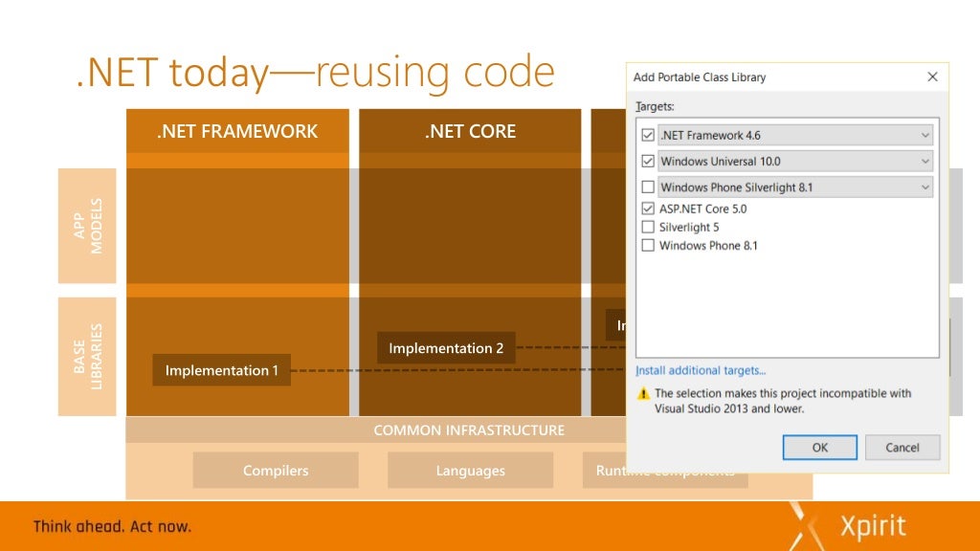The height and width of the screenshot is (551, 980).
Task: Uncheck the .NET Framework 4.6 checkbox
Action: click(x=648, y=135)
